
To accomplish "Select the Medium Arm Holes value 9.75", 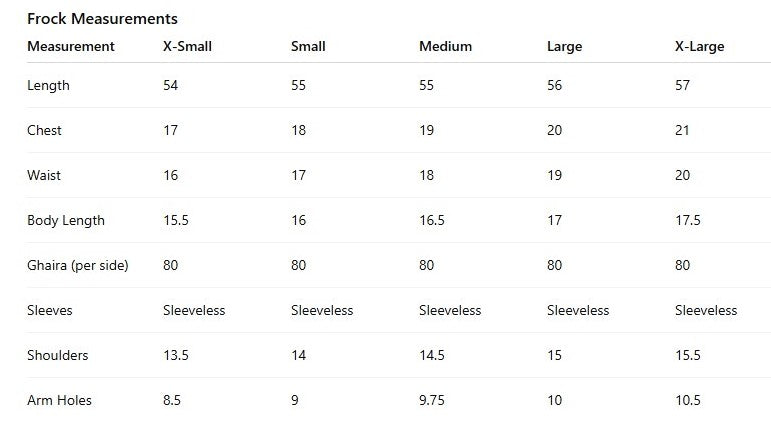I will click(434, 400).
